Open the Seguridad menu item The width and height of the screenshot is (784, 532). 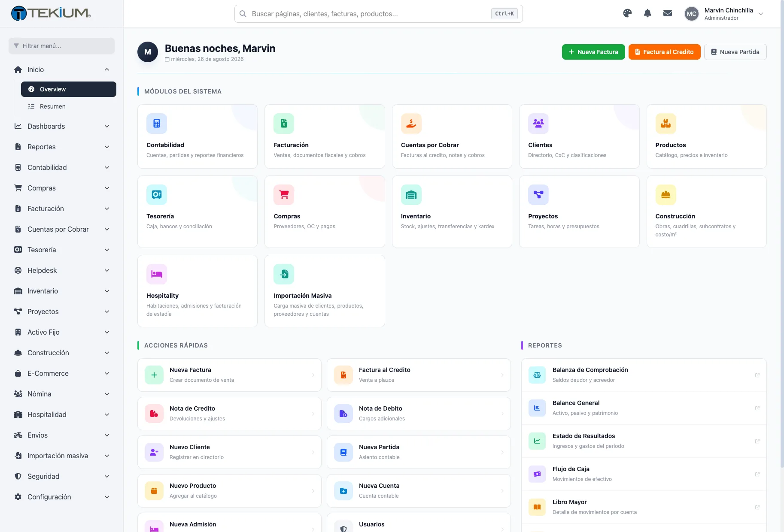click(x=62, y=476)
